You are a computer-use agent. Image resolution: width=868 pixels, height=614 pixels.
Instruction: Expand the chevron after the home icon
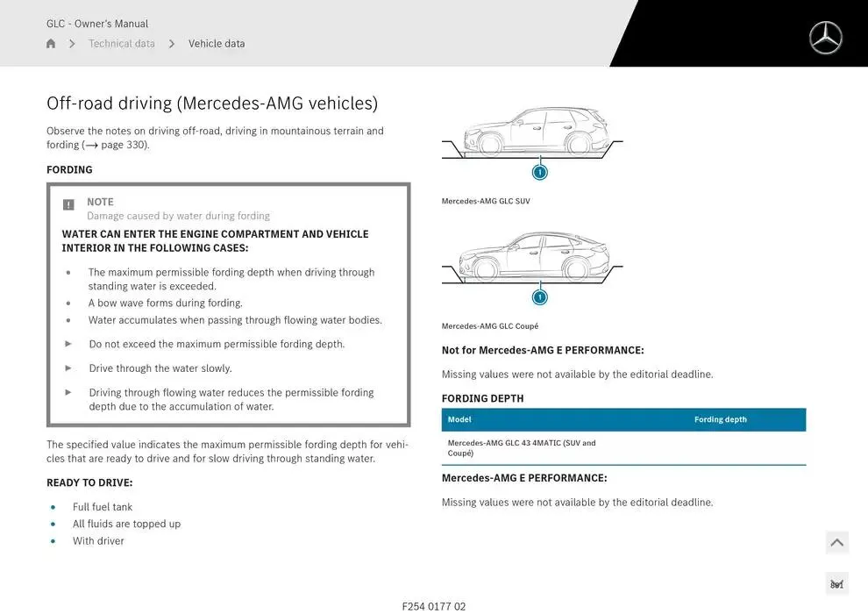pos(71,43)
